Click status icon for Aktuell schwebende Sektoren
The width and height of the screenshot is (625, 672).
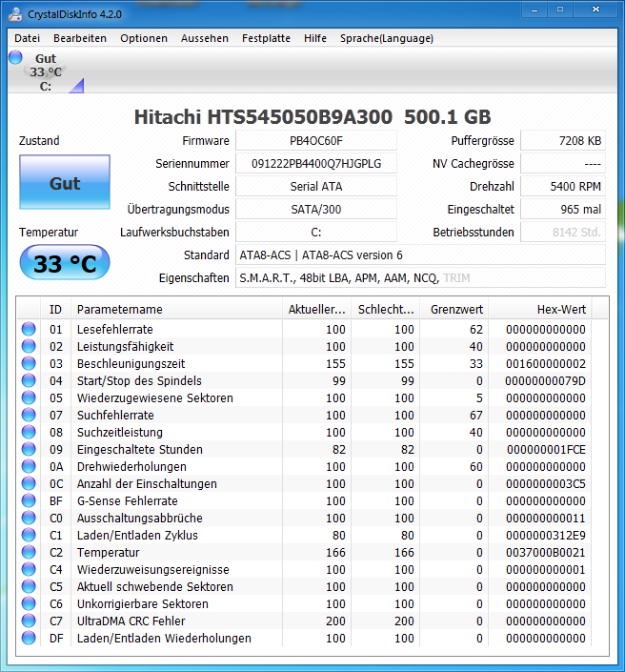pos(29,586)
